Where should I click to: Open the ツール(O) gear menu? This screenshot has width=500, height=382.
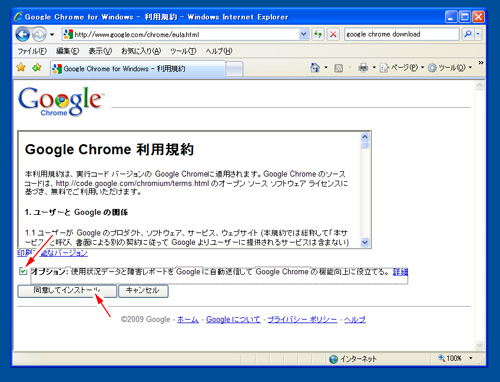pyautogui.click(x=450, y=68)
